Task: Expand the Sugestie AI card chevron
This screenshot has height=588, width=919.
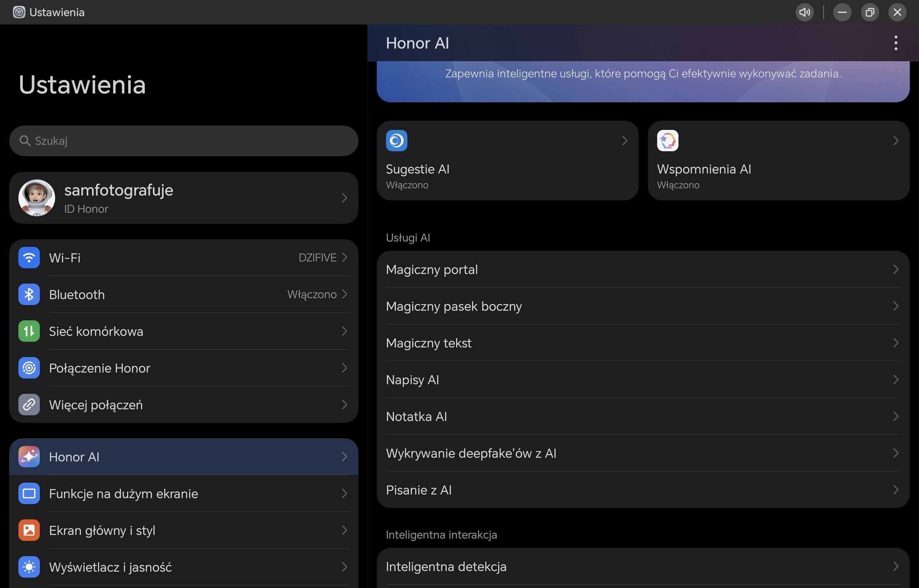Action: coord(625,141)
